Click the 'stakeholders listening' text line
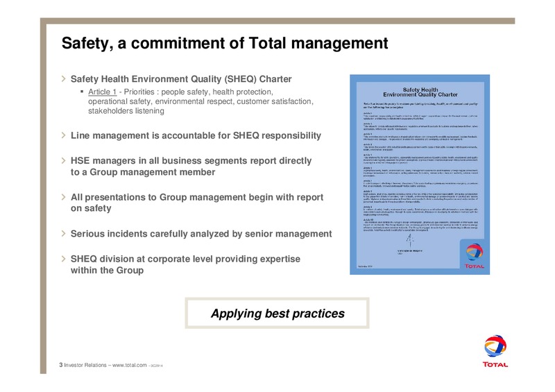Screen dimensions: 555x392 [x=126, y=111]
